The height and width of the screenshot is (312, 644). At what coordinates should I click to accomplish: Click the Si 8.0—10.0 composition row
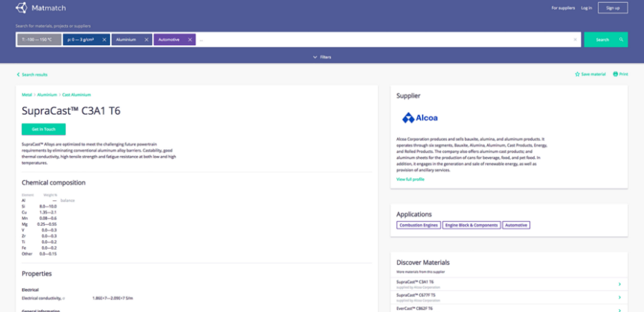pos(40,206)
